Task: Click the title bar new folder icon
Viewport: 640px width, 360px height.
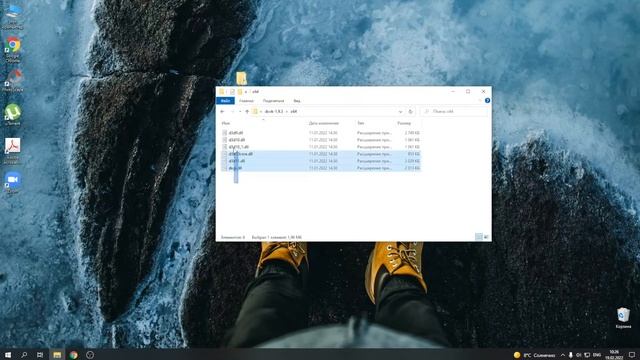Action: pos(240,91)
